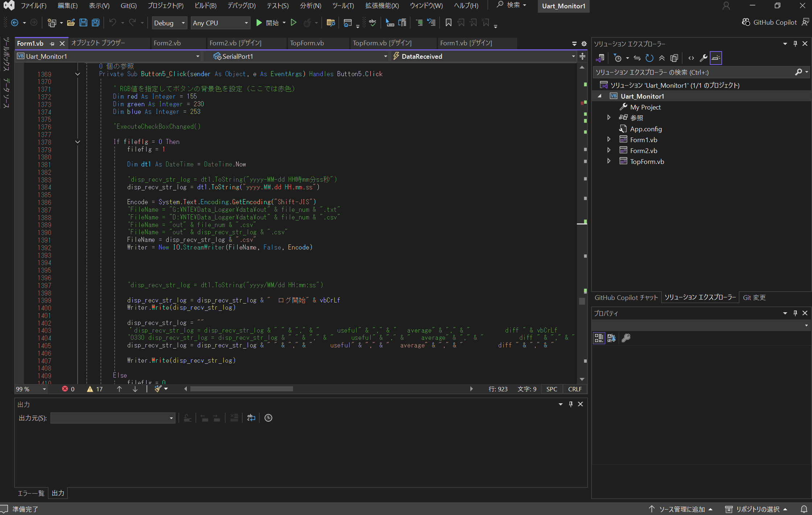Click the horizontal scrollbar thumb in editor
The height and width of the screenshot is (515, 812).
(x=242, y=389)
